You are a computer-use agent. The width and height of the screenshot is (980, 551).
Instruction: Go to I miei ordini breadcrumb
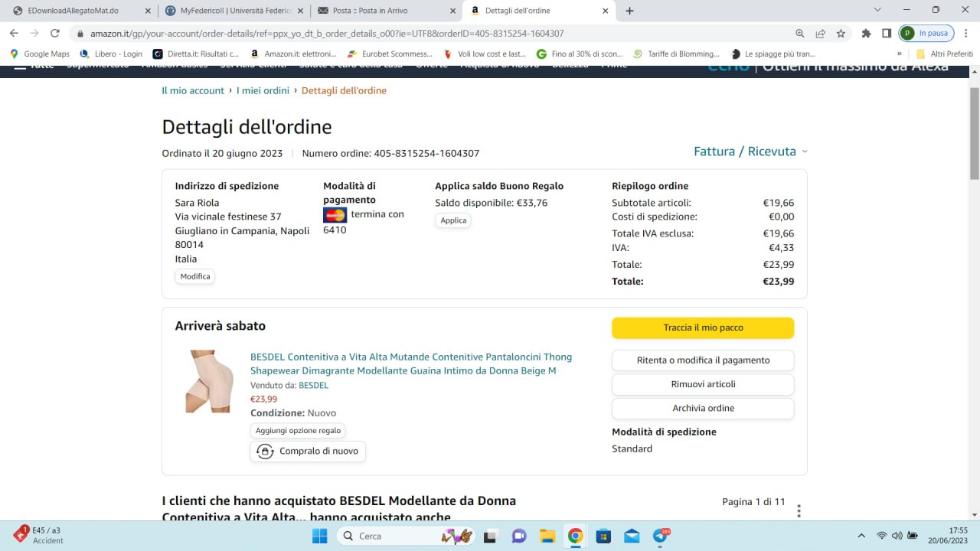click(263, 90)
